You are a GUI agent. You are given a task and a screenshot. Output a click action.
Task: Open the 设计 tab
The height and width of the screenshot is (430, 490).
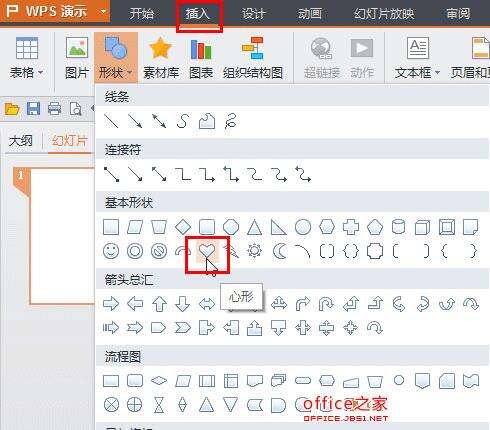point(254,14)
